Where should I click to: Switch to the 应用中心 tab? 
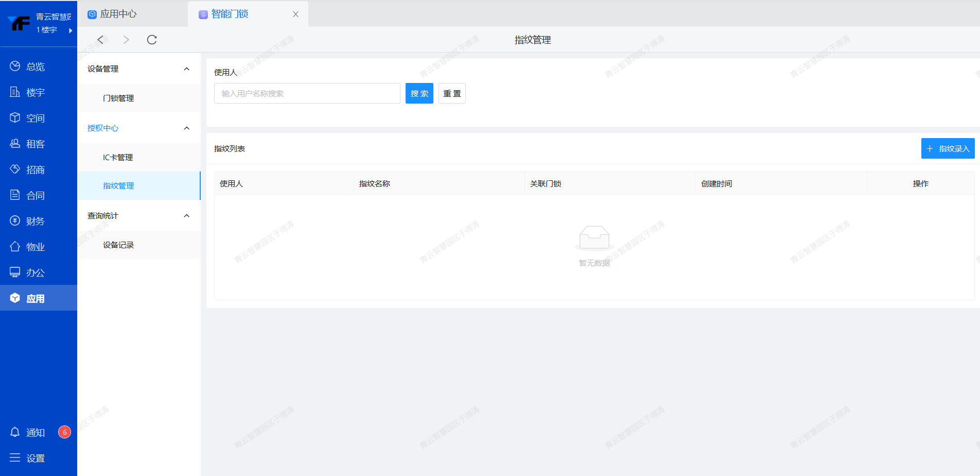pos(118,14)
